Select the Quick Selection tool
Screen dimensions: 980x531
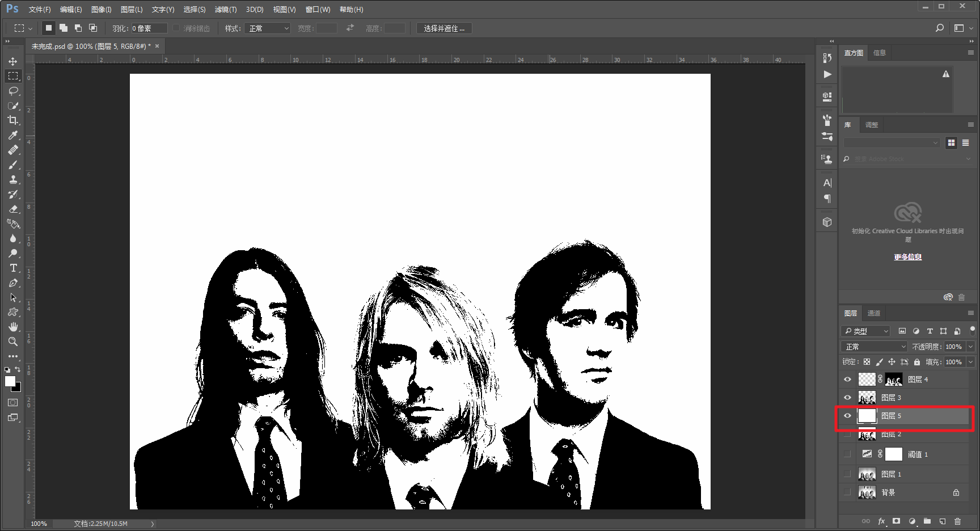pos(13,106)
